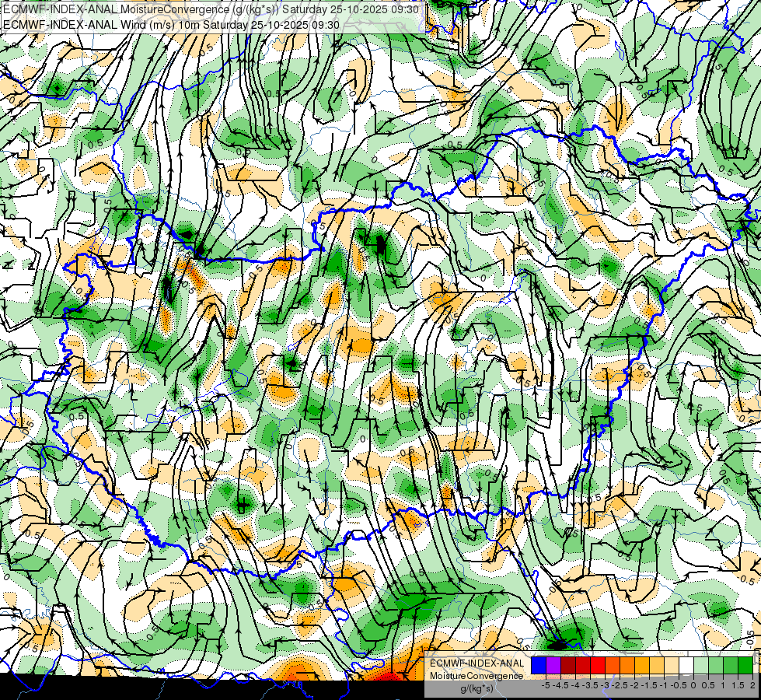The height and width of the screenshot is (700, 761).
Task: Pick the palest green legend swatch
Action: click(701, 665)
